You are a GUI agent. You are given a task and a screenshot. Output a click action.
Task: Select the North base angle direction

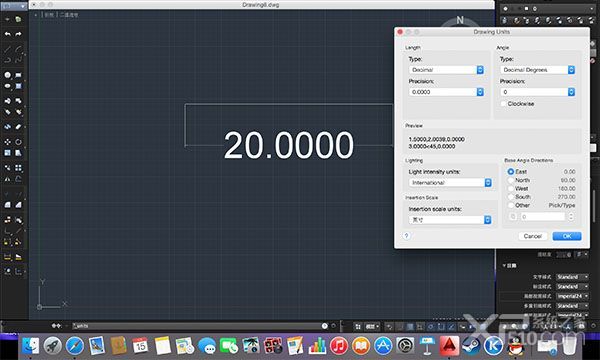pos(510,180)
